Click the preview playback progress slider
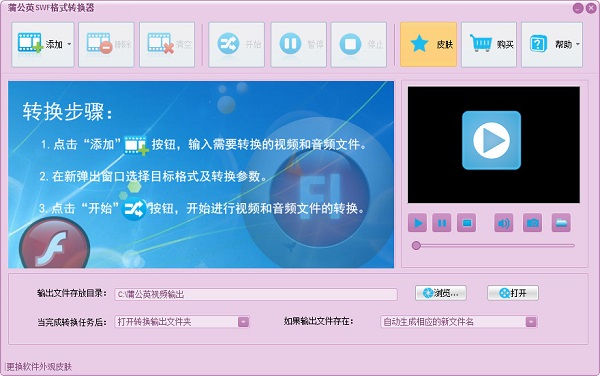The height and width of the screenshot is (376, 600). 493,246
